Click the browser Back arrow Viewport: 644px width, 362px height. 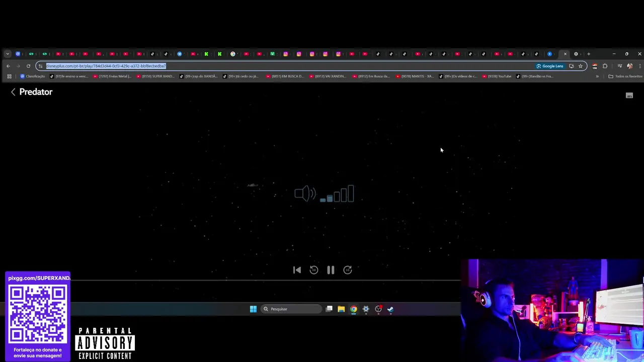[8, 66]
